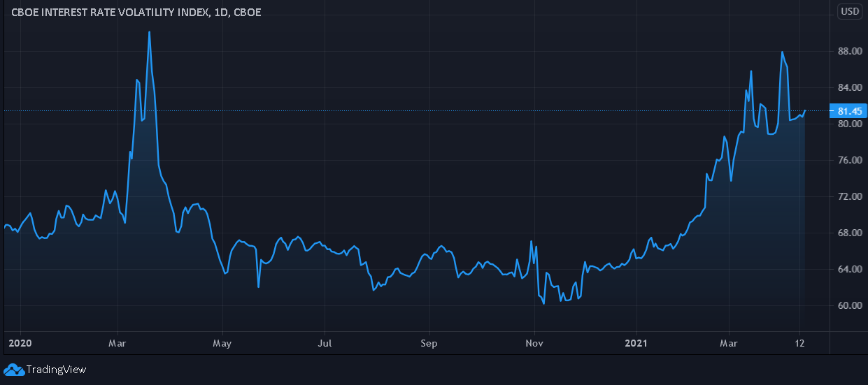Click the 88.00 price axis label
Viewport: 868px width, 385px height.
pos(848,51)
